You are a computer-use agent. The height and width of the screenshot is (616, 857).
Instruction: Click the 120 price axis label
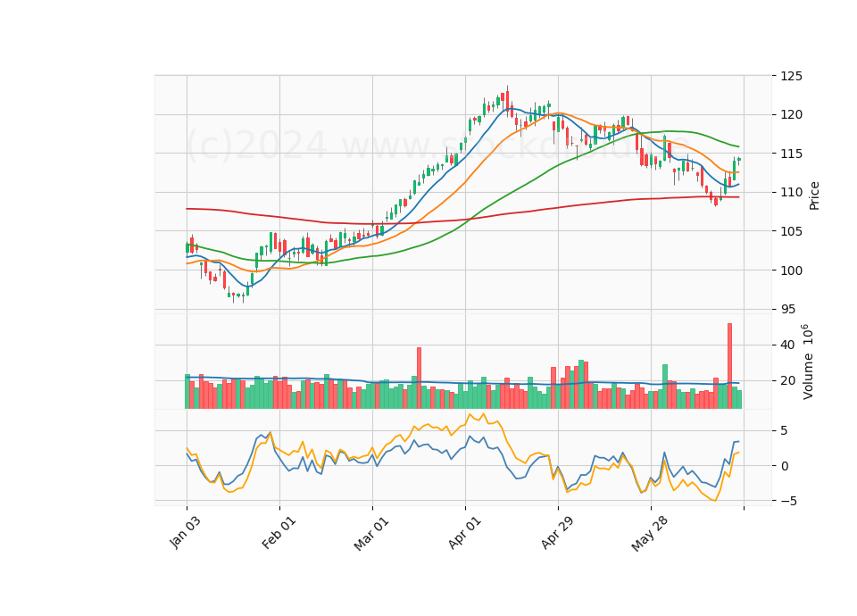pos(792,115)
